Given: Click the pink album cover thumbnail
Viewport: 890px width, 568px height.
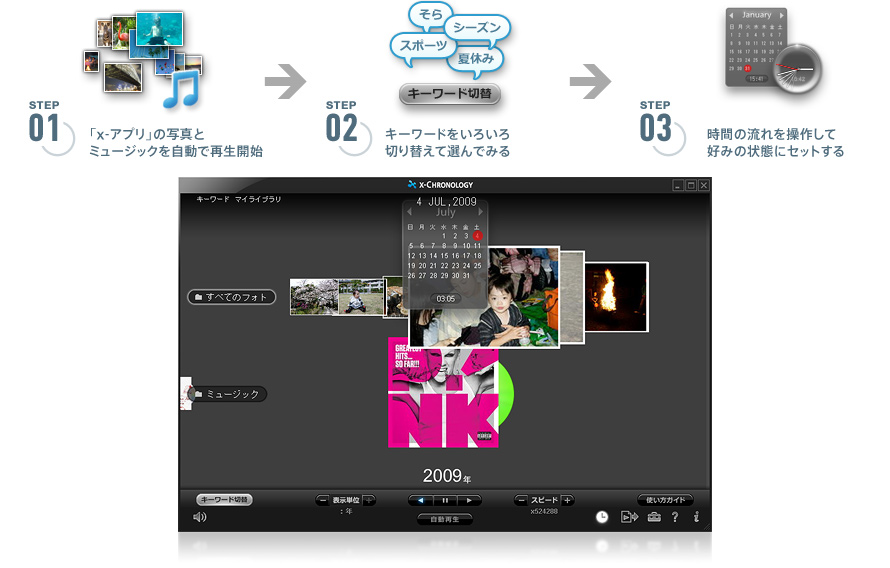Looking at the screenshot, I should pos(442,393).
